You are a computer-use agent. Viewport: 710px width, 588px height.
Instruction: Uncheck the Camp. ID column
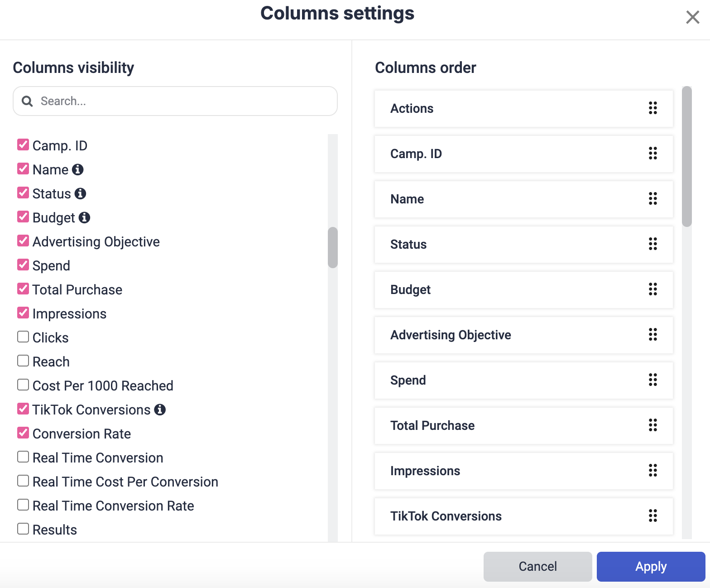23,144
